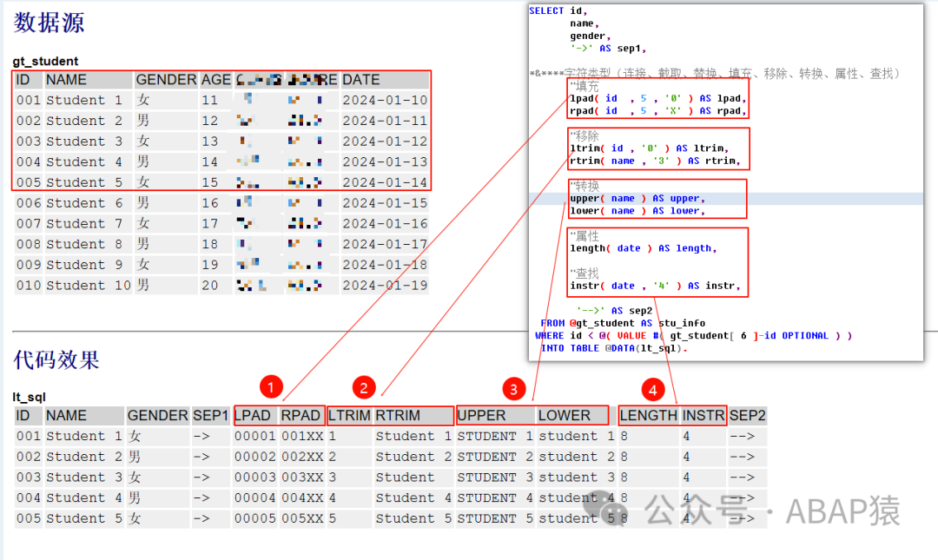Click the INTO TABLE @DATA(lt_sql) line
The height and width of the screenshot is (560, 938).
tap(614, 348)
